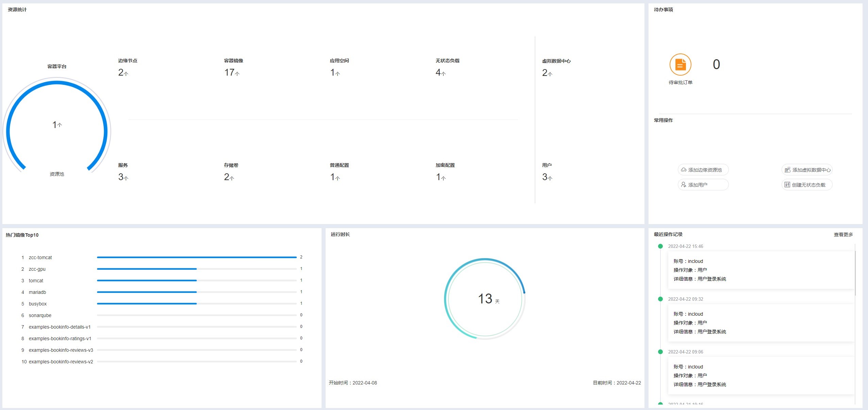Viewport: 868px width, 410px height.
Task: Click cloud icon in 添加边缘资源池 button
Action: [684, 170]
